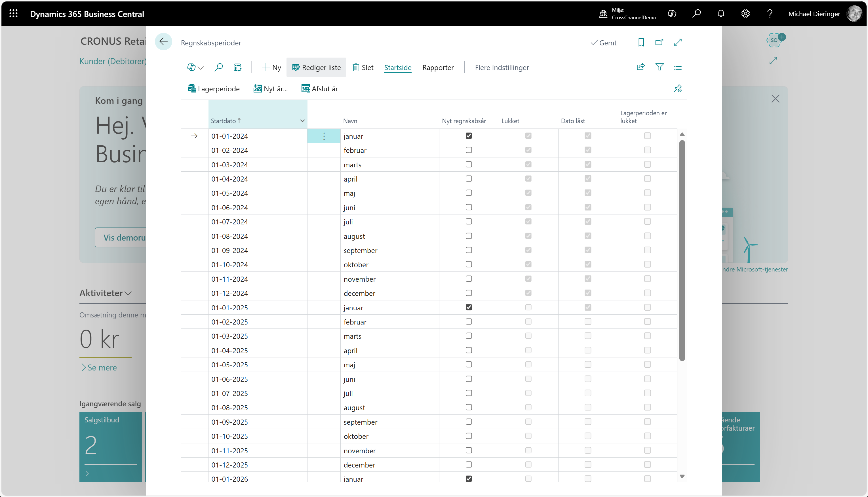Open the bookmark icon in page header

(641, 42)
